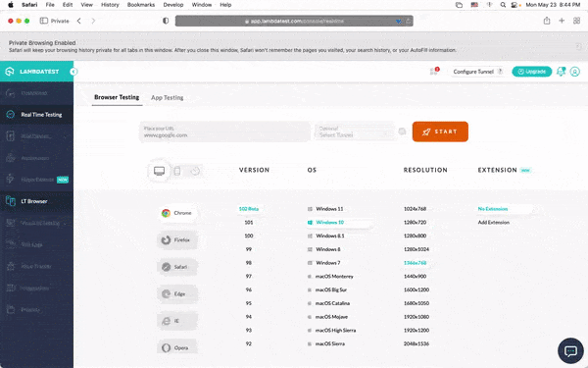Open Safari share button
Image resolution: width=588 pixels, height=368 pixels.
(x=547, y=21)
